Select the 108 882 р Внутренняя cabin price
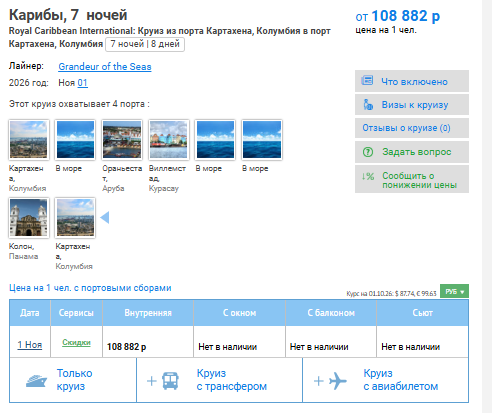Screen dimensions: 492x413 [126, 347]
